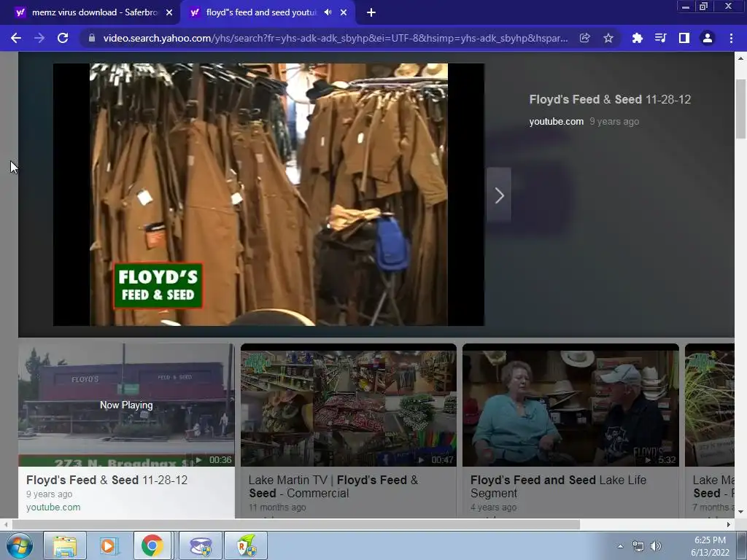Viewport: 747px width, 560px height.
Task: Open the Lake Martin TV commercial thumbnail
Action: point(349,405)
